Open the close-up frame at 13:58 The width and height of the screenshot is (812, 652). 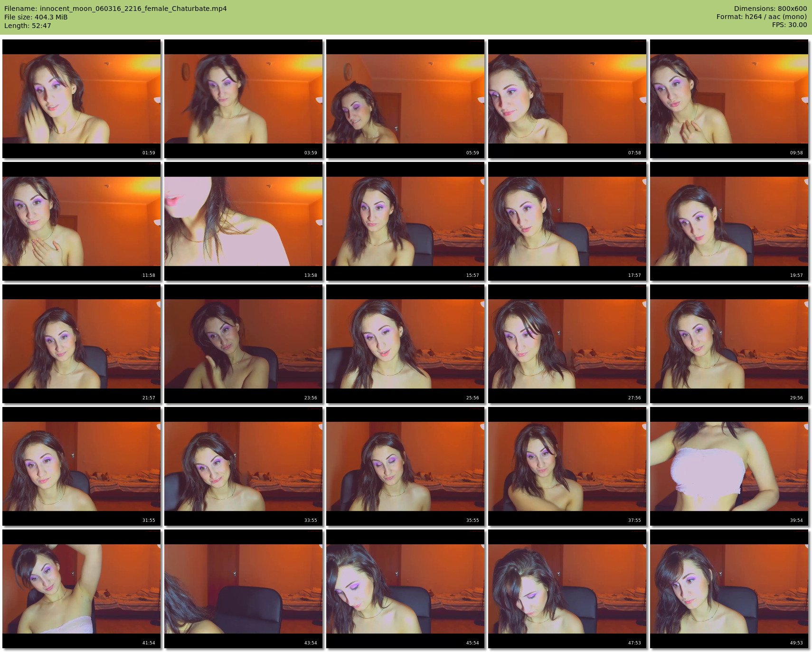pyautogui.click(x=244, y=221)
